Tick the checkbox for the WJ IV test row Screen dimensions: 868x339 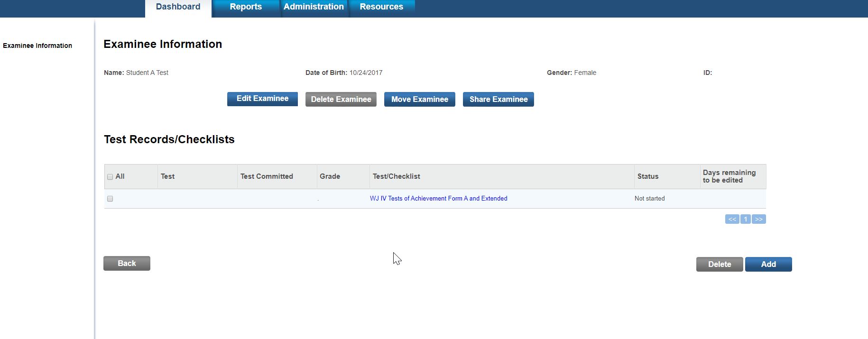[x=110, y=199]
